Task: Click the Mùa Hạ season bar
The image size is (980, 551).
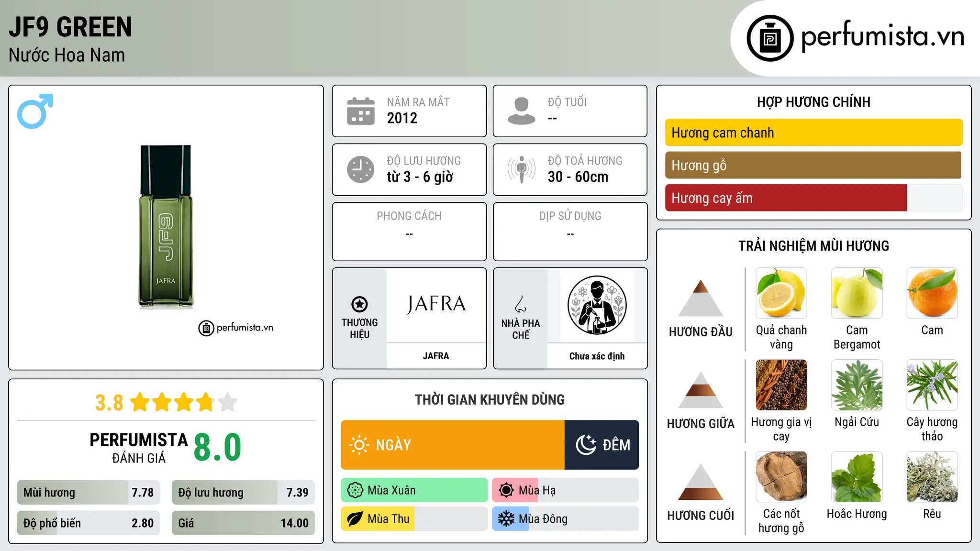Action: (566, 490)
